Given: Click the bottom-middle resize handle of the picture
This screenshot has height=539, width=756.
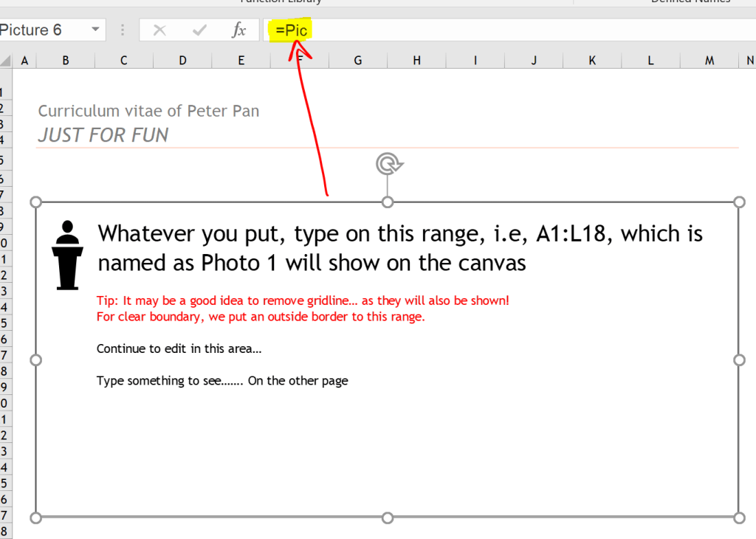Looking at the screenshot, I should click(x=388, y=517).
